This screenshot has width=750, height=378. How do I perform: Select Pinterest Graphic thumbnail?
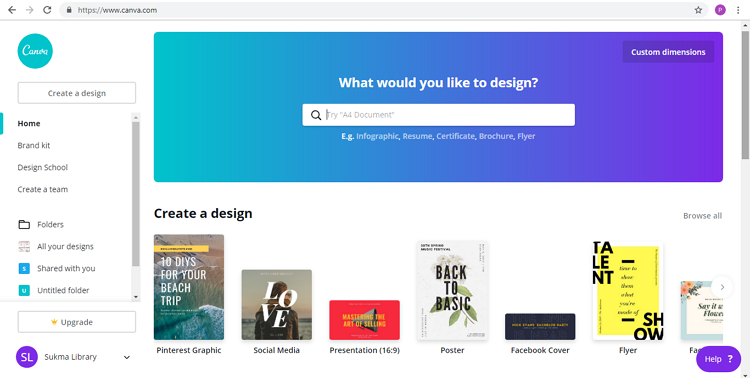(x=189, y=287)
